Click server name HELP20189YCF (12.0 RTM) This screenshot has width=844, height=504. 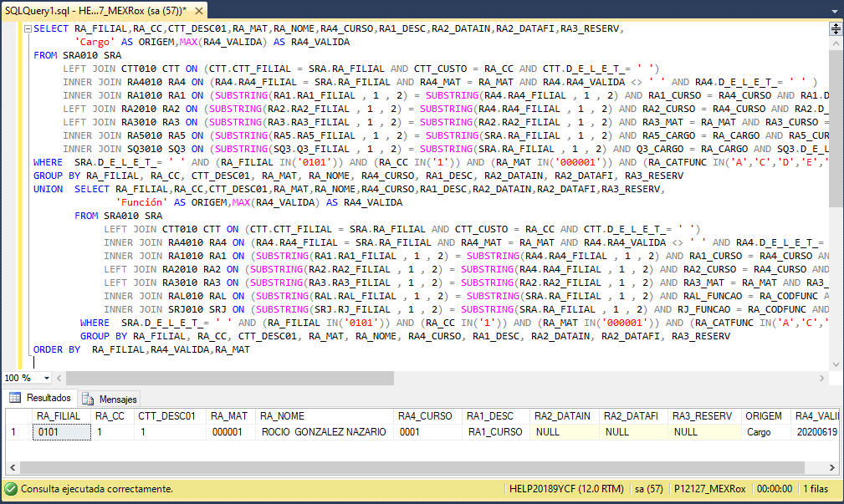point(566,489)
